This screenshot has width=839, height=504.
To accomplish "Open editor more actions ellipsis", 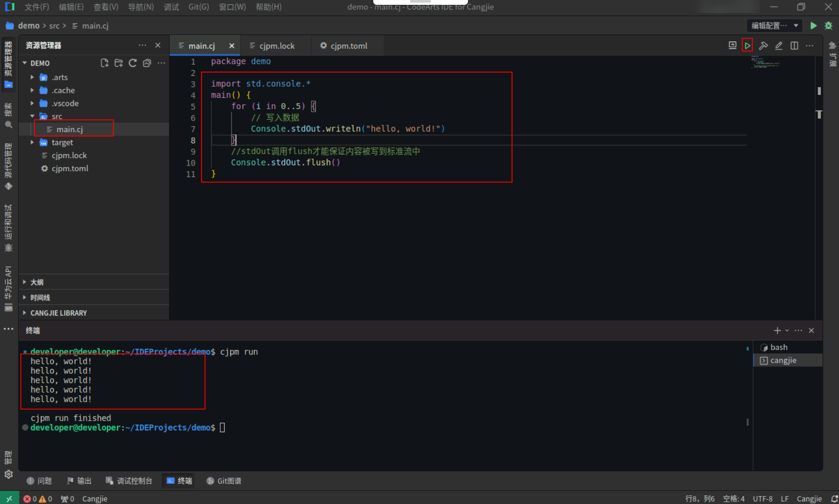I will (x=810, y=46).
